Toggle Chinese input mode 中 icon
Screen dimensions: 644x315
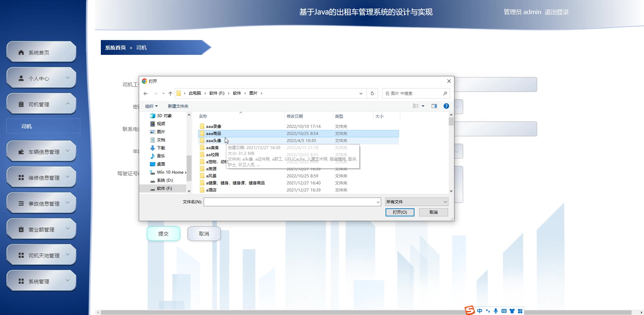tap(480, 311)
